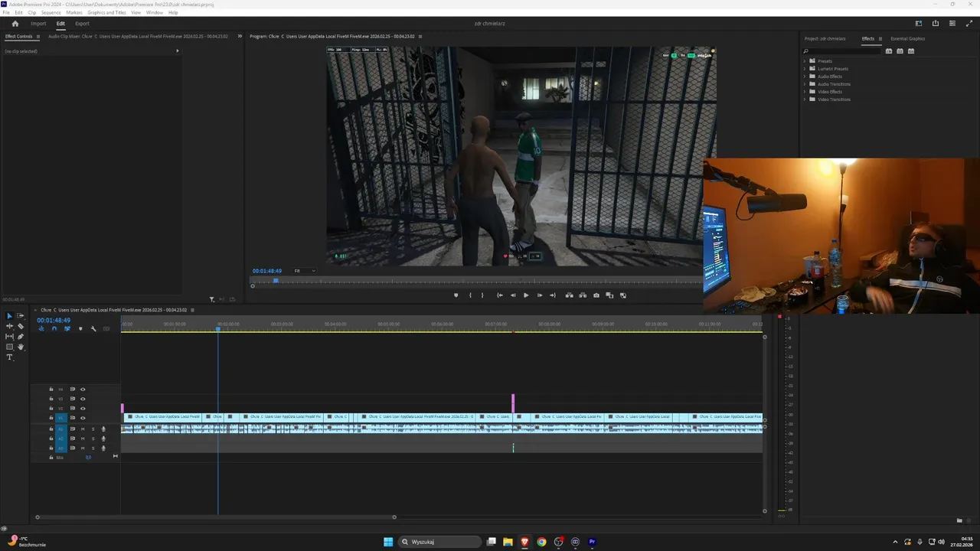Open the Sequence menu
The width and height of the screenshot is (980, 551).
tap(51, 13)
